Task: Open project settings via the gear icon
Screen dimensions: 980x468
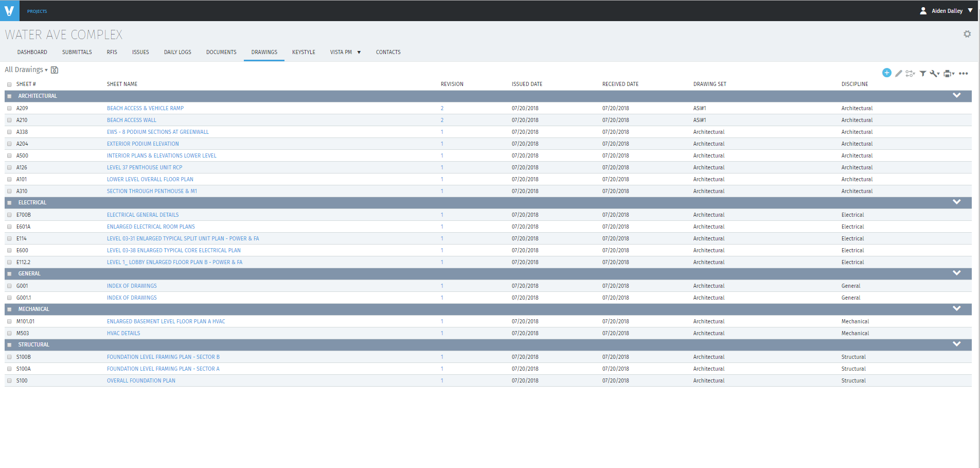Action: [968, 34]
